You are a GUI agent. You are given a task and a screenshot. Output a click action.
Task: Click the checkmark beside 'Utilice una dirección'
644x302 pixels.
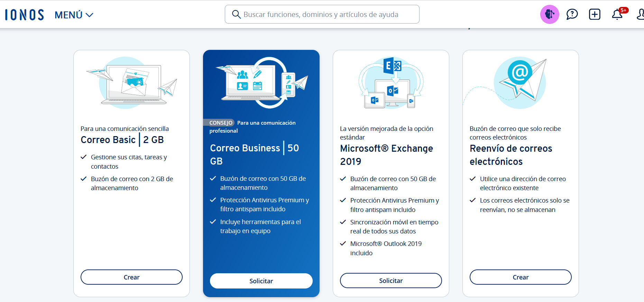[472, 179]
